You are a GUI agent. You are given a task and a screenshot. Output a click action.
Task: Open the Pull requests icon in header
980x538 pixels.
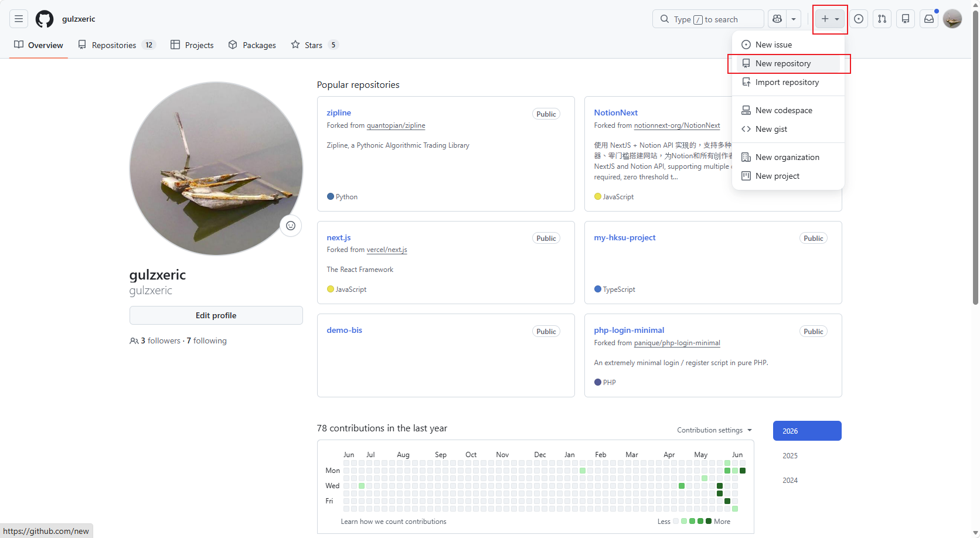882,19
